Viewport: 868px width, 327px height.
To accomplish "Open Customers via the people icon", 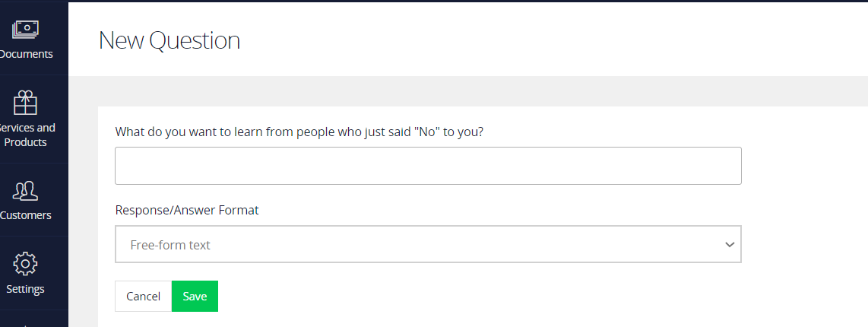I will tap(25, 190).
